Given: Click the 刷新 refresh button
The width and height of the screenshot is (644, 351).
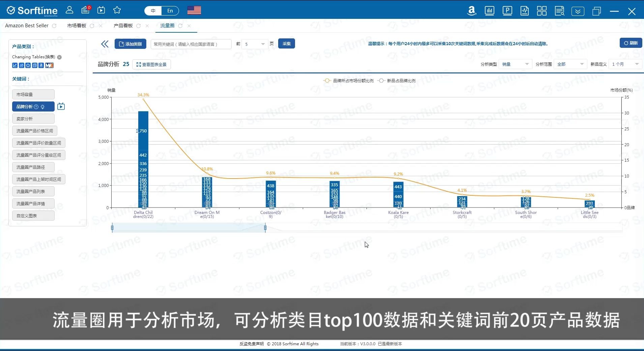Looking at the screenshot, I should pyautogui.click(x=631, y=43).
